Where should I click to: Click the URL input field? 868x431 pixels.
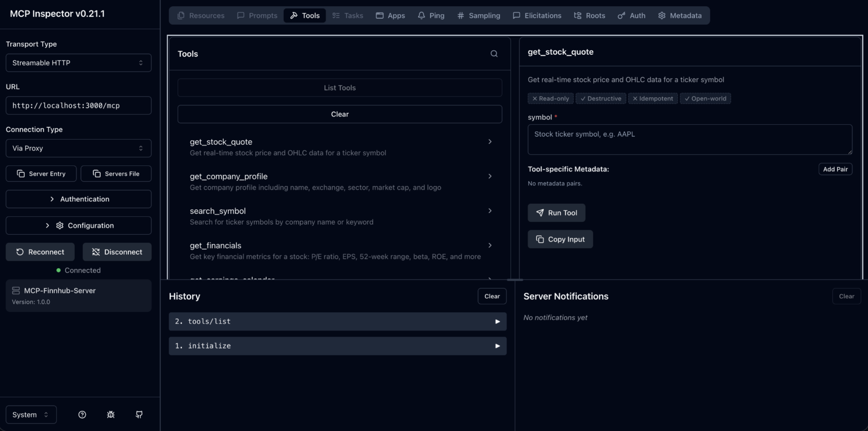[x=79, y=106]
